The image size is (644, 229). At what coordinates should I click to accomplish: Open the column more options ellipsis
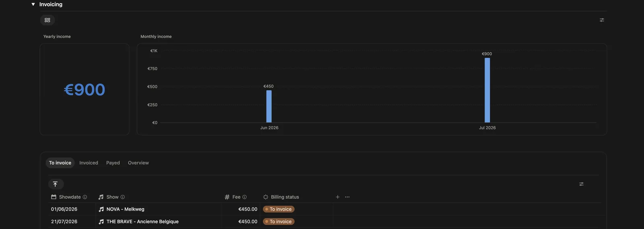pyautogui.click(x=347, y=197)
